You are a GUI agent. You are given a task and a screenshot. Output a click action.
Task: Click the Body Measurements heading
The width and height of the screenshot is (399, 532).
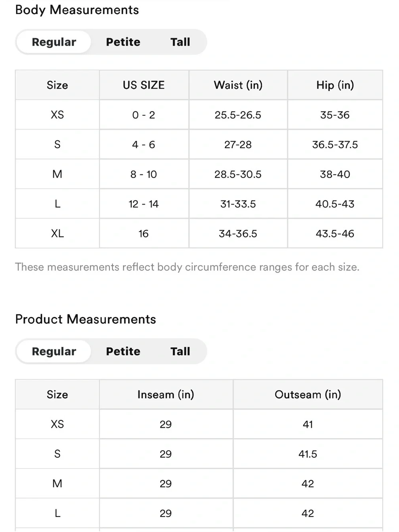[x=77, y=10]
